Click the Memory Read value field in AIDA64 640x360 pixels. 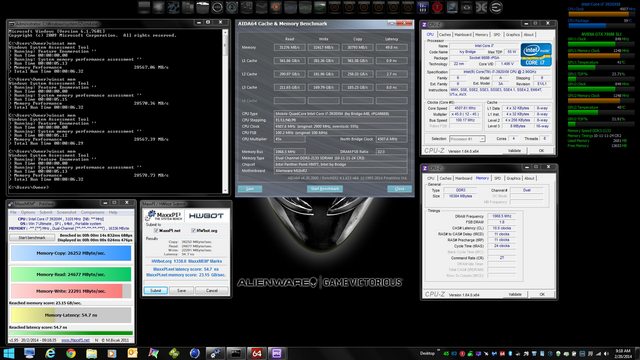[x=289, y=47]
